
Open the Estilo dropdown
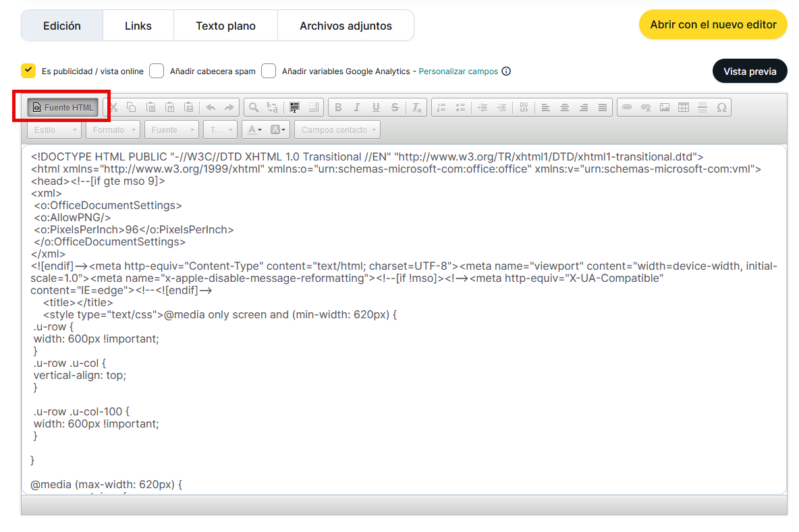click(x=54, y=129)
